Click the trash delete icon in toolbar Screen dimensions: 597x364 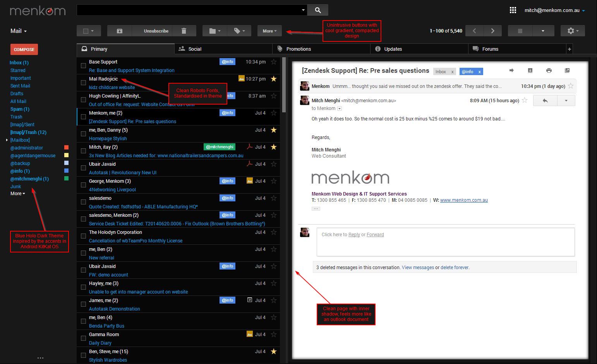pyautogui.click(x=184, y=31)
